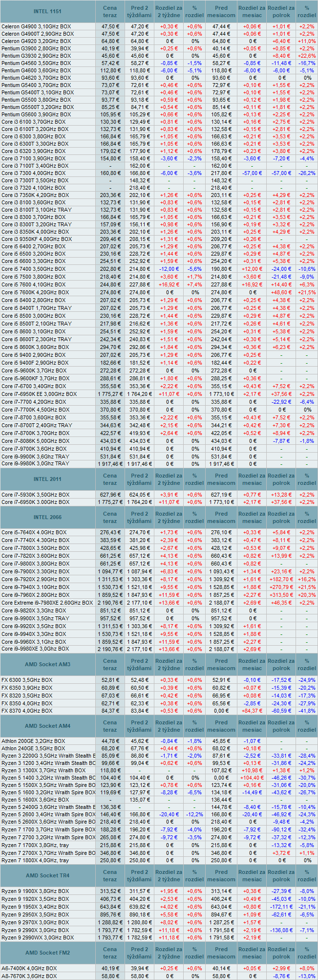Select Core i7-8086K 5,00GHz BOX name

point(35,441)
